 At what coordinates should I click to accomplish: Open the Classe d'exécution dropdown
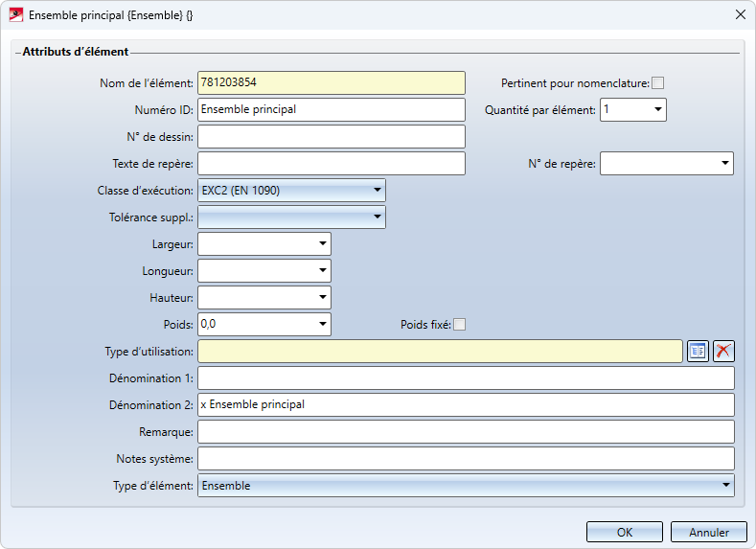377,190
